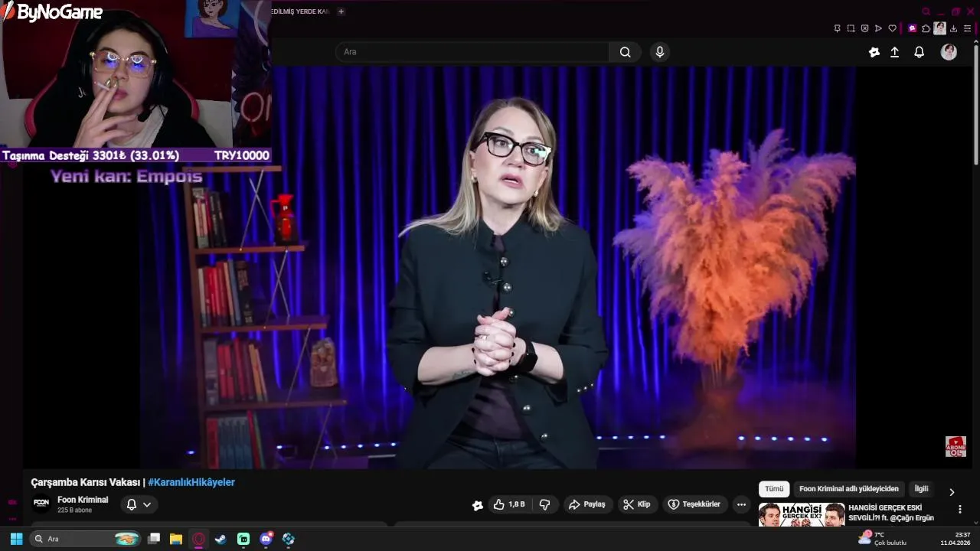Click the flower extension icon beside like button
The image size is (980, 551).
click(x=478, y=505)
